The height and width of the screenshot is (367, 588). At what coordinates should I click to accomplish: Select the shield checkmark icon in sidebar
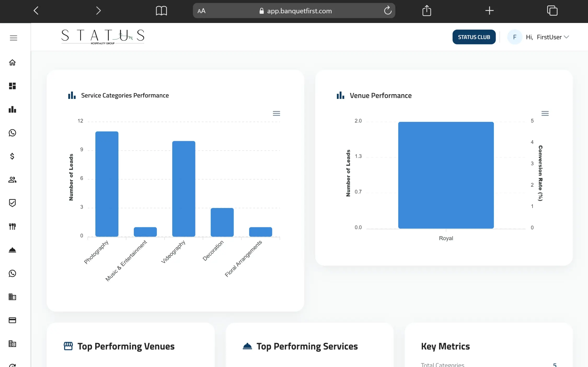click(12, 203)
